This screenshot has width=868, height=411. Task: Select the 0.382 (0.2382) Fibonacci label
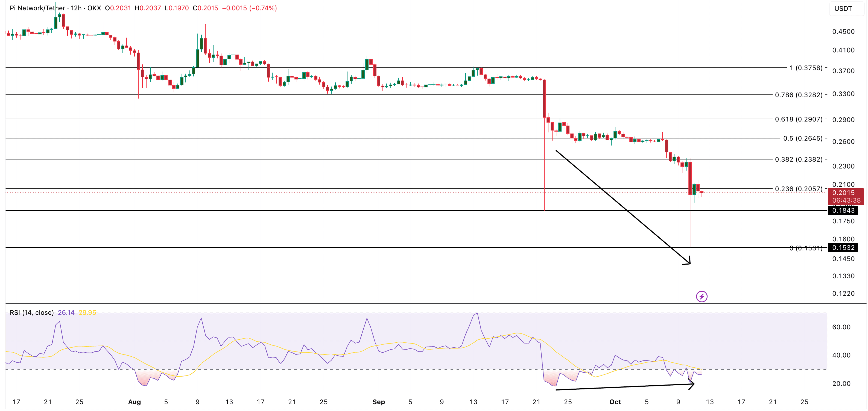pyautogui.click(x=798, y=159)
